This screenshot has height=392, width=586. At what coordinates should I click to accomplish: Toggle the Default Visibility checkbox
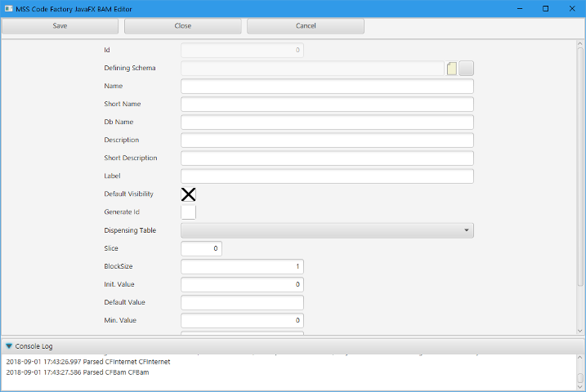click(188, 194)
